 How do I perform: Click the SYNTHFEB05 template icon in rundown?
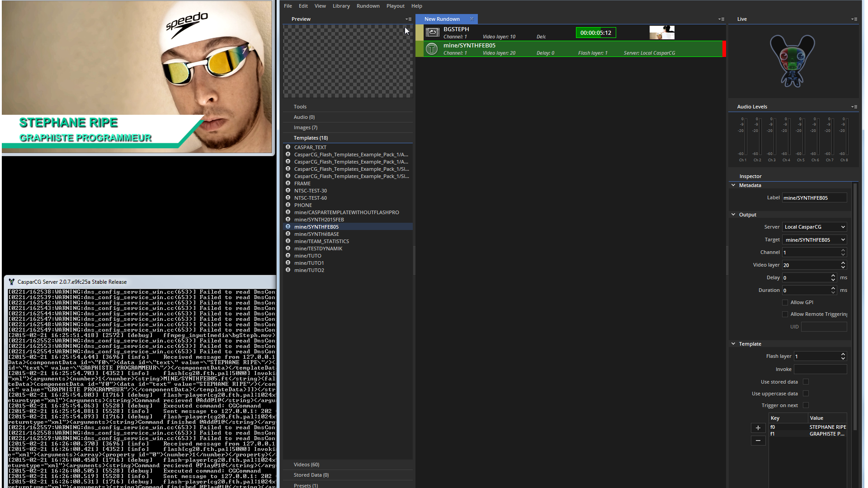coord(432,49)
